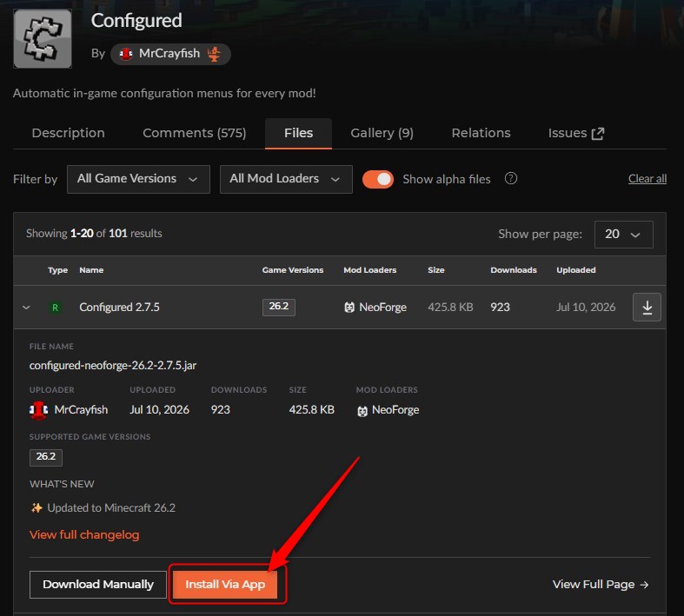Click the 26.2 game version tag in the row
Image resolution: width=684 pixels, height=616 pixels.
click(x=279, y=307)
